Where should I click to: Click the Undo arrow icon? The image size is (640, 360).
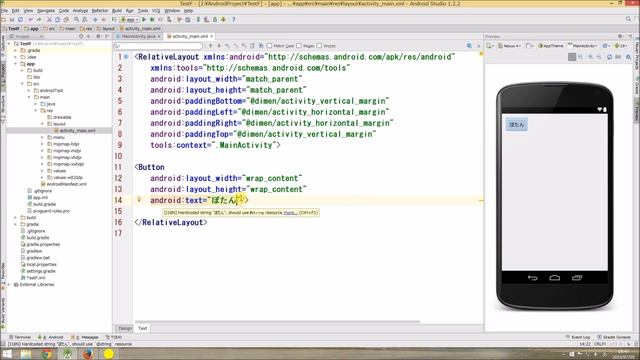[31, 20]
